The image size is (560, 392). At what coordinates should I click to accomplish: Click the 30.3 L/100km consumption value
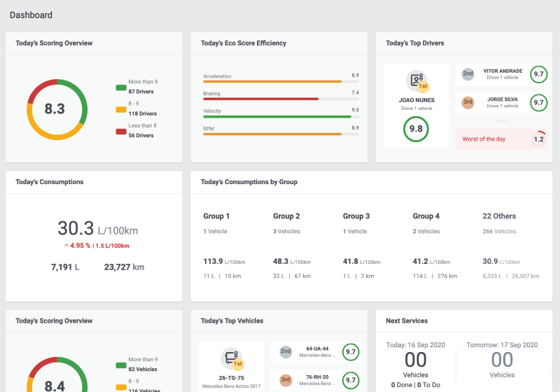(98, 228)
